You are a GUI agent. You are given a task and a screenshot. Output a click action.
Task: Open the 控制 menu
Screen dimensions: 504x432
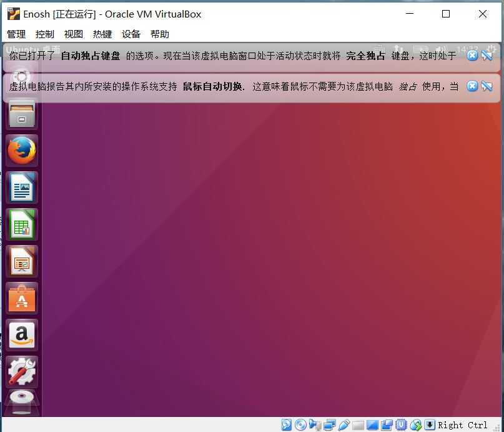45,34
